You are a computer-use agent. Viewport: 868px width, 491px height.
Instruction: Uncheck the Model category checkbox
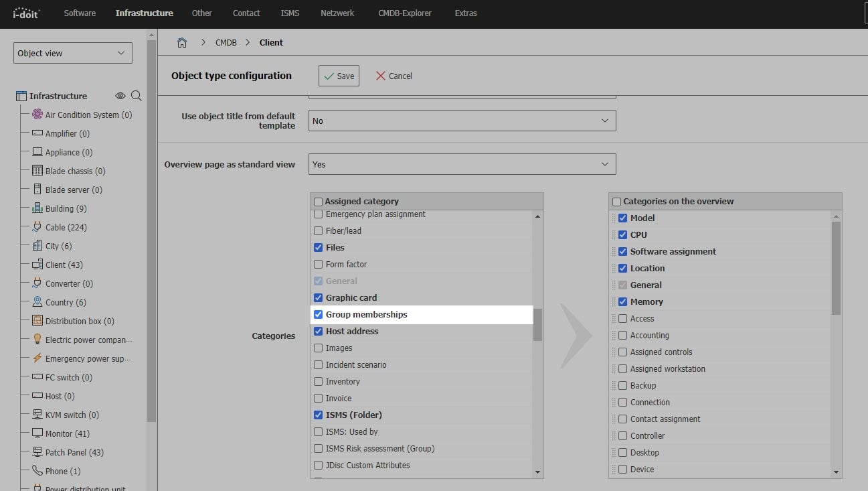pyautogui.click(x=622, y=218)
